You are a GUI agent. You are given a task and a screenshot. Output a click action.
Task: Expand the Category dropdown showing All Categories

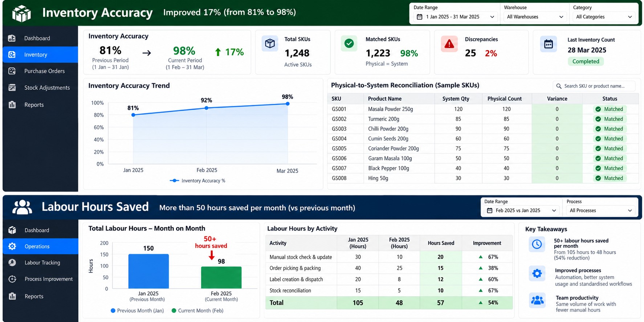pos(604,17)
